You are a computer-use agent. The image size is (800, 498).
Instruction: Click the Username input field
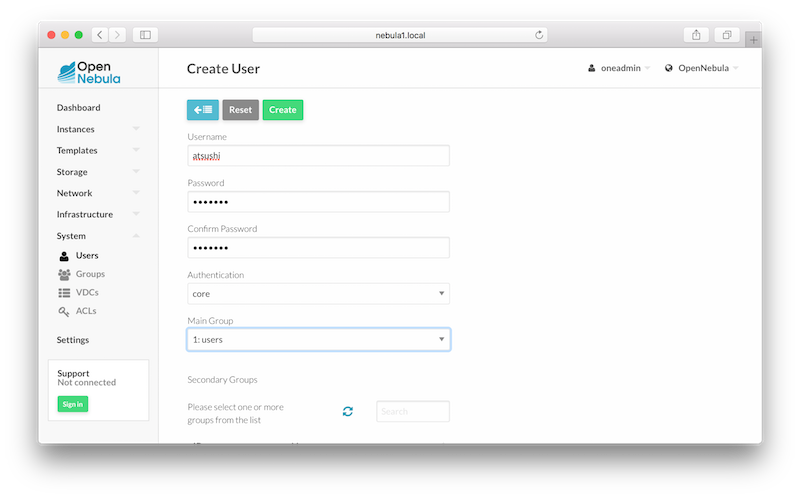point(318,156)
